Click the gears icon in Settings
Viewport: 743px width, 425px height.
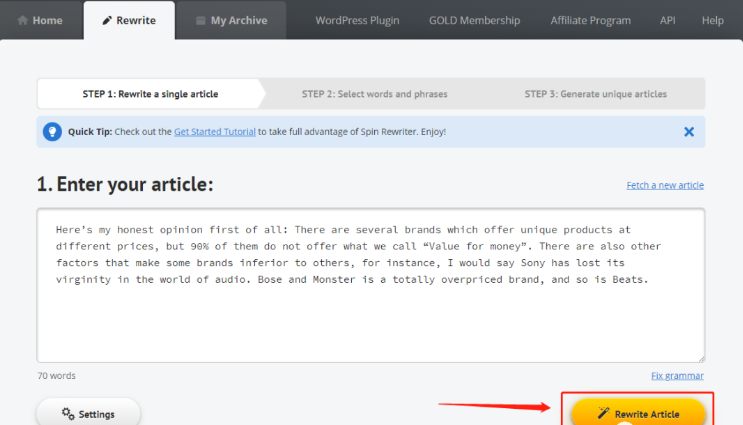click(x=68, y=414)
